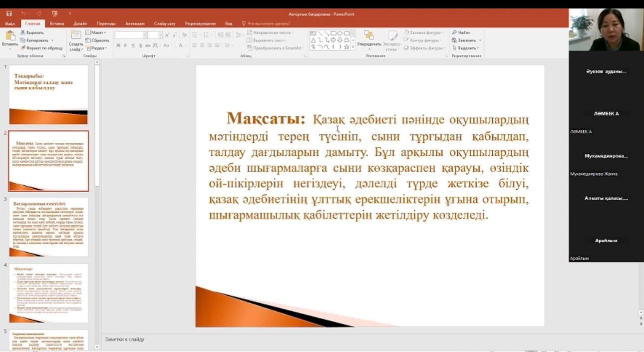Open the font color A picker
Viewport: 644px width, 352px height.
[180, 45]
